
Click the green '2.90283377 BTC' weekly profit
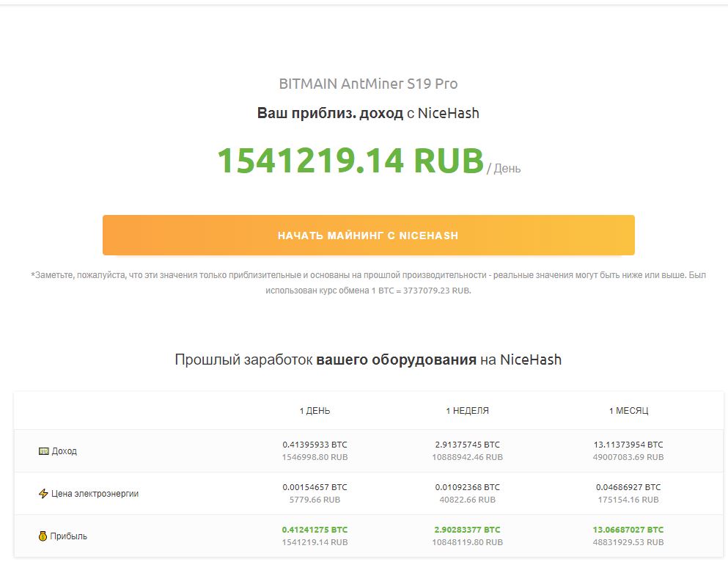point(468,530)
